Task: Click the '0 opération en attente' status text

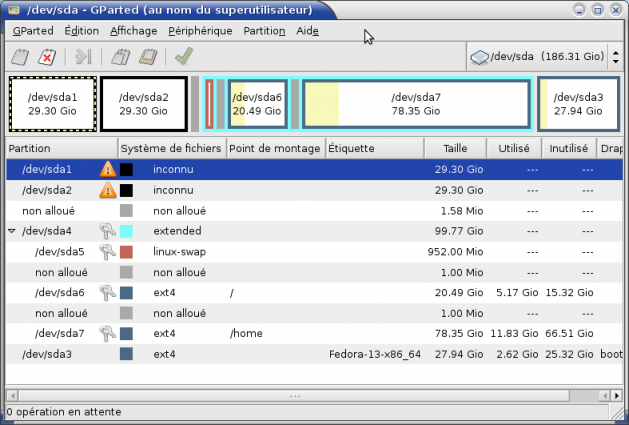Action: [x=64, y=412]
